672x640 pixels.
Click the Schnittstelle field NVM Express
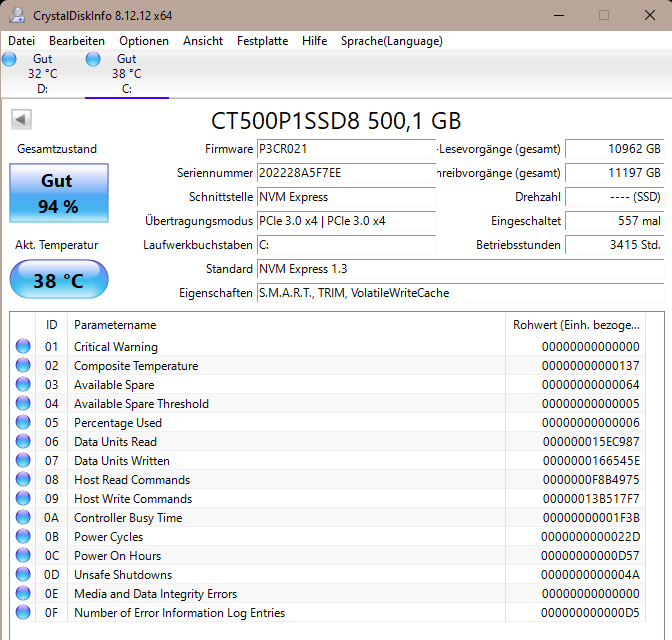346,197
